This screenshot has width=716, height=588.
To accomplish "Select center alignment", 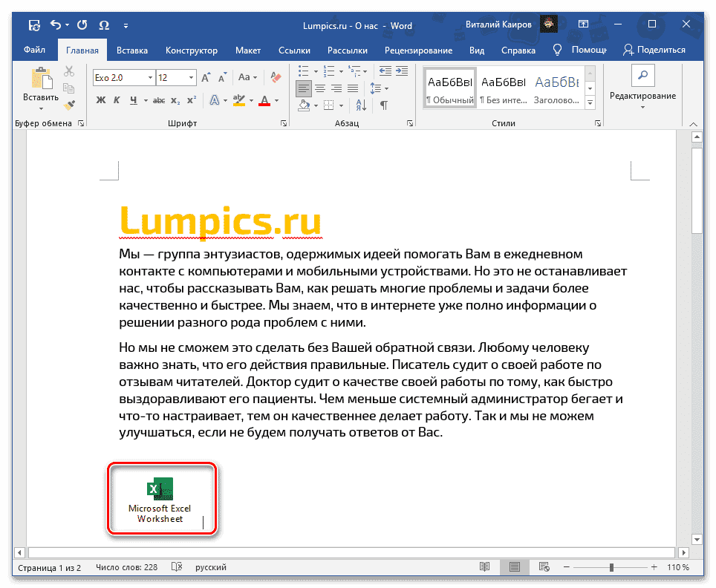I will pos(319,87).
